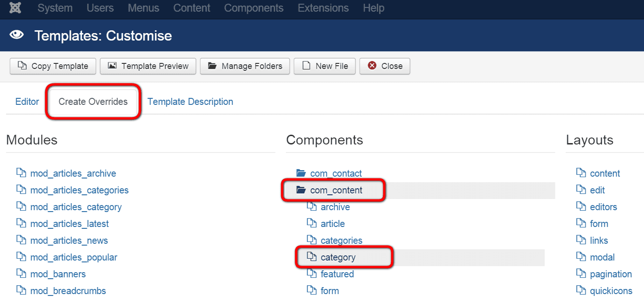Click the copy icon next to mod_articles_popular
The height and width of the screenshot is (302, 644).
[x=21, y=257]
